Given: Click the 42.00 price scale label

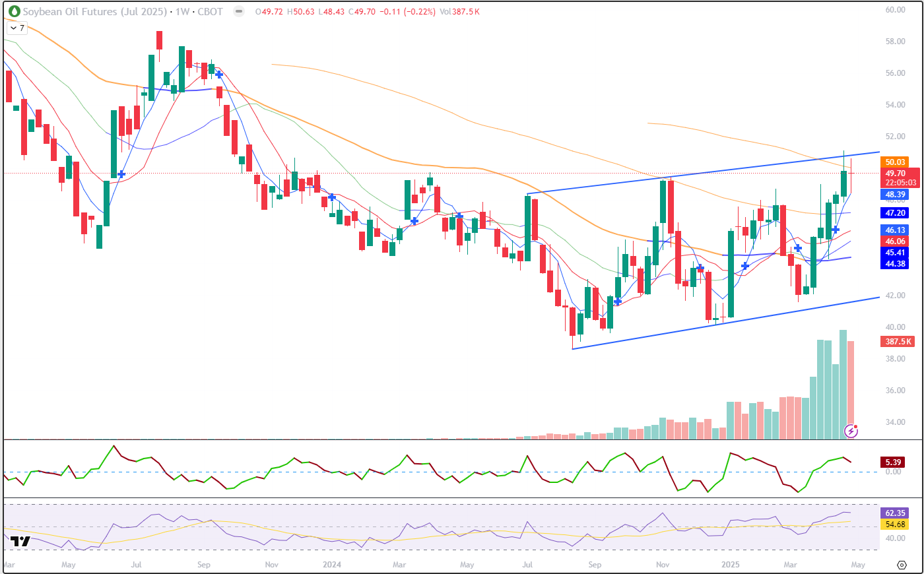Looking at the screenshot, I should click(x=895, y=296).
